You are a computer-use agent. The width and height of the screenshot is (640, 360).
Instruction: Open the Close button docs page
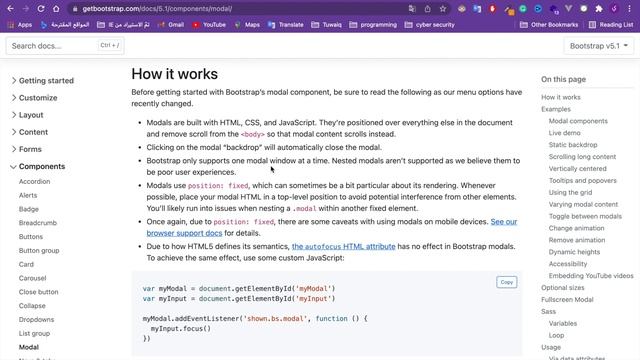38,292
